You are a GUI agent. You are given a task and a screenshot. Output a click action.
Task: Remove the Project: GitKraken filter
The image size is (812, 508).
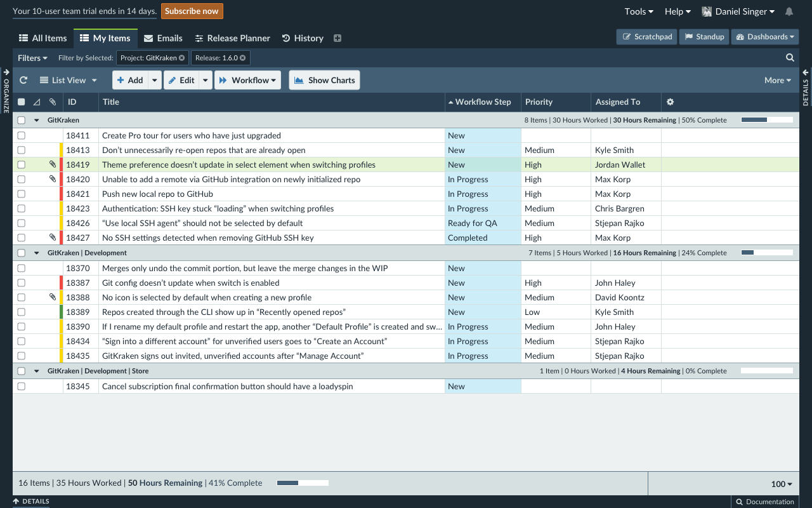(182, 58)
